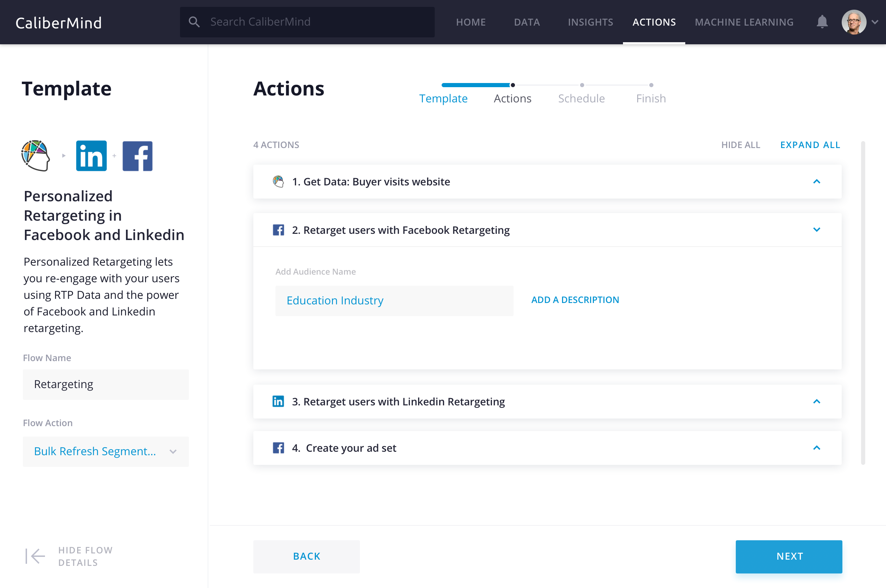The image size is (886, 588).
Task: Click the Facebook icon in Create ad set row
Action: [278, 448]
